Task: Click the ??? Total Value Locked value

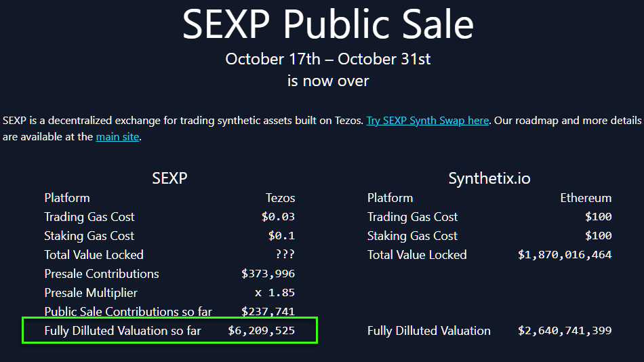Action: [285, 254]
